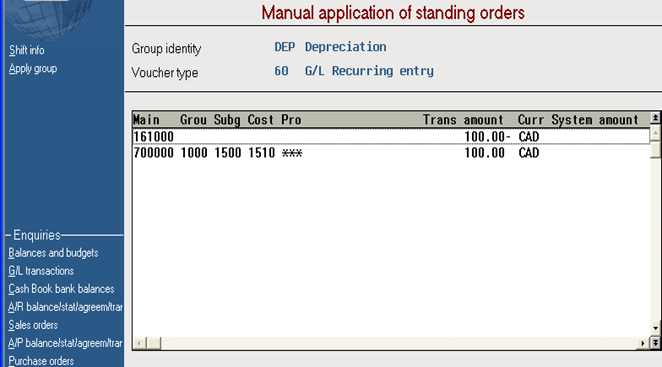Jump to top of list with double-arrow button
Image resolution: width=662 pixels, height=367 pixels.
pyautogui.click(x=655, y=118)
